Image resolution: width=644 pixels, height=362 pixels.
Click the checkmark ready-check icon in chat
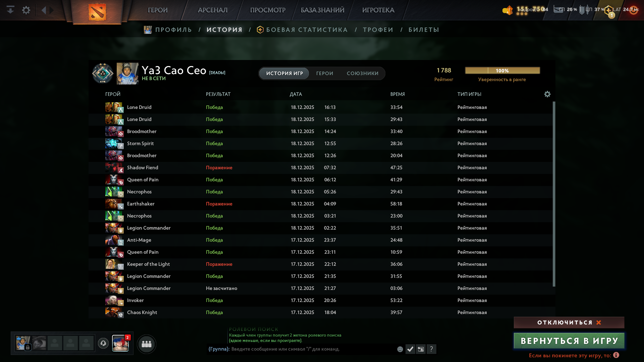click(x=410, y=349)
